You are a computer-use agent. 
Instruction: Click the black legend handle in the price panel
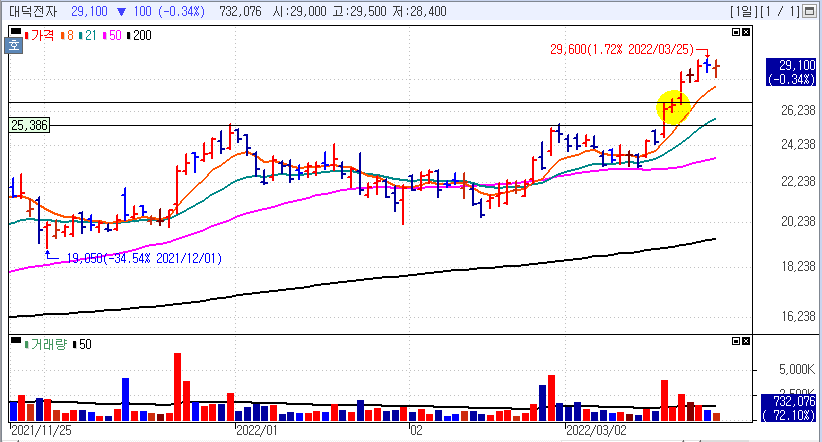point(16,31)
